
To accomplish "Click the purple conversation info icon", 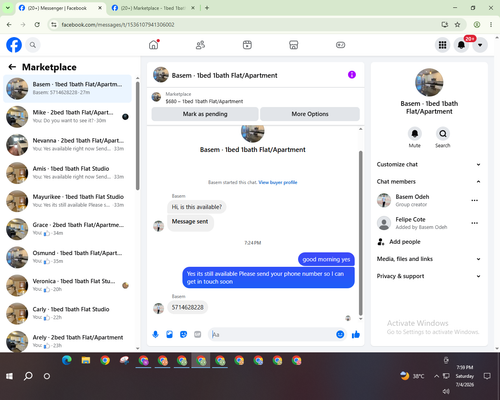I will [x=352, y=75].
